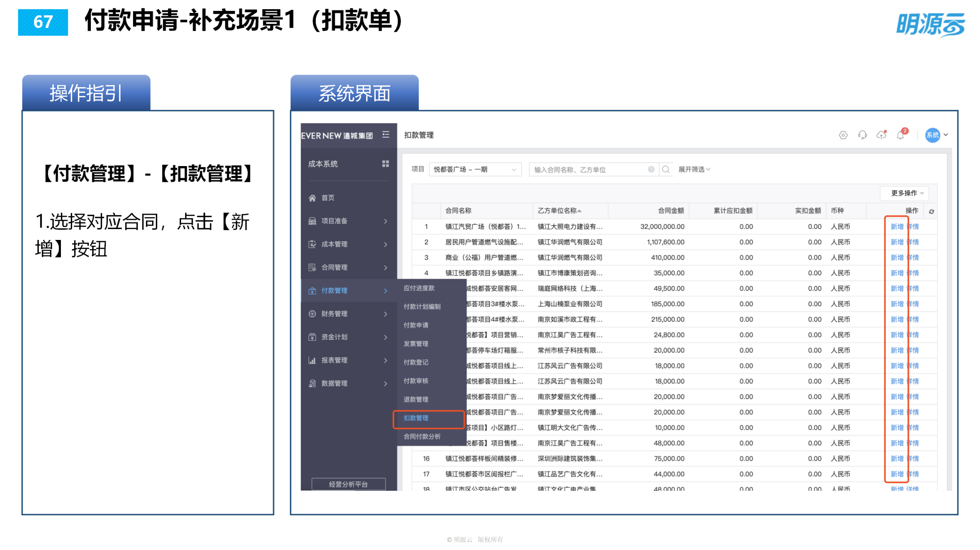Click the 数据管理 document icon
Viewport: 980px width, 550px height.
click(x=313, y=383)
